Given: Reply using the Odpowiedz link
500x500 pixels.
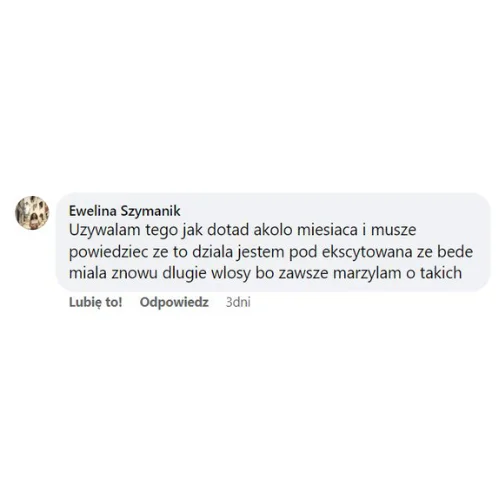Looking at the screenshot, I should (x=174, y=302).
